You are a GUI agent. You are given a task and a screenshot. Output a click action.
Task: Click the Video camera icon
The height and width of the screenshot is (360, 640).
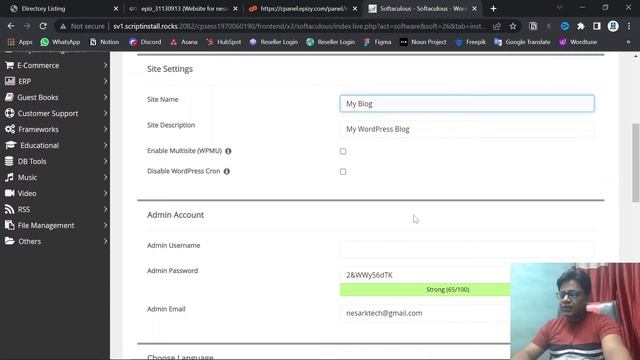(x=10, y=193)
